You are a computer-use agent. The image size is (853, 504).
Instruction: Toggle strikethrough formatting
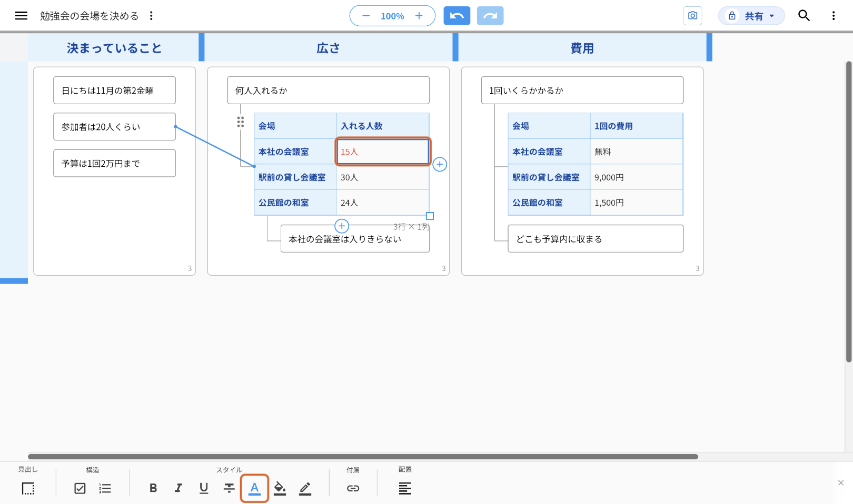click(229, 488)
